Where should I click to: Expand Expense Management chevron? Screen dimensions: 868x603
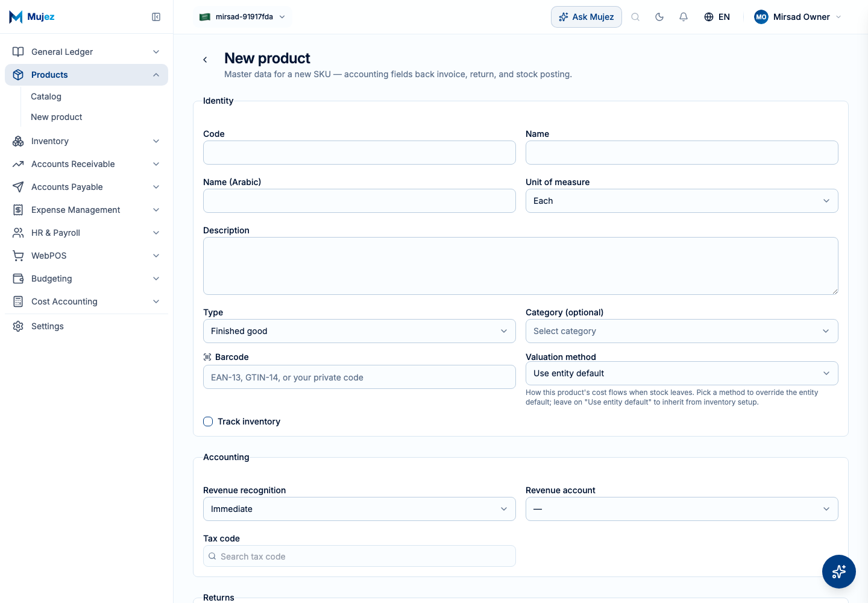click(156, 210)
